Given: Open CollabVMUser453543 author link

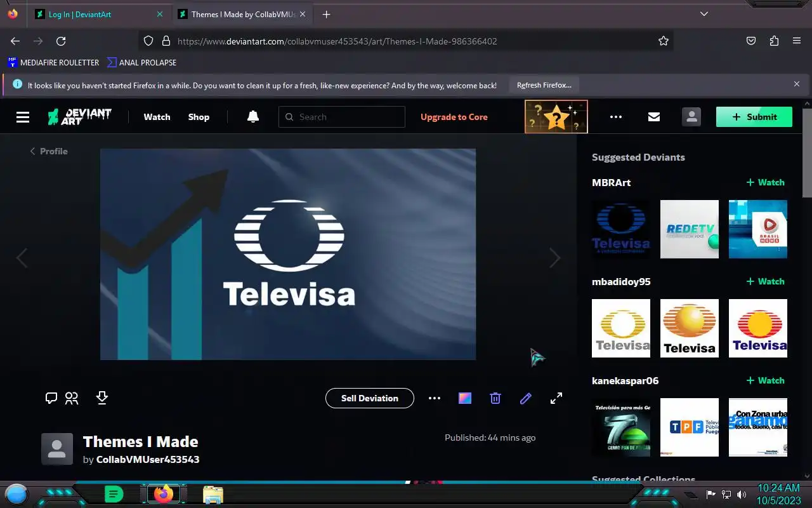Looking at the screenshot, I should (x=148, y=459).
